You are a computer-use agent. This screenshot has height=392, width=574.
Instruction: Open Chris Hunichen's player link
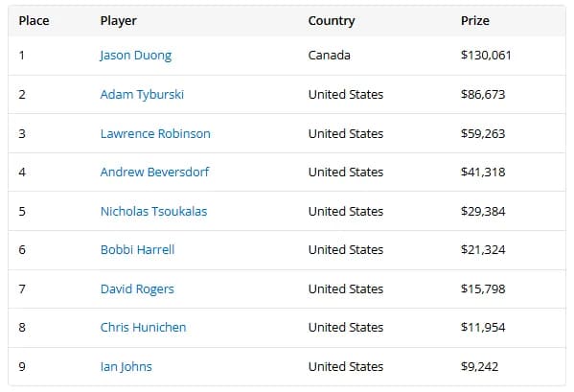coord(143,327)
